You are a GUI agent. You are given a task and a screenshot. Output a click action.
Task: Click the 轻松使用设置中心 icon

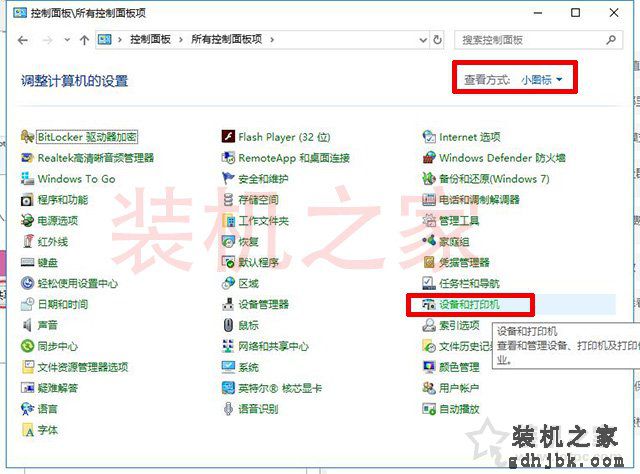click(27, 283)
